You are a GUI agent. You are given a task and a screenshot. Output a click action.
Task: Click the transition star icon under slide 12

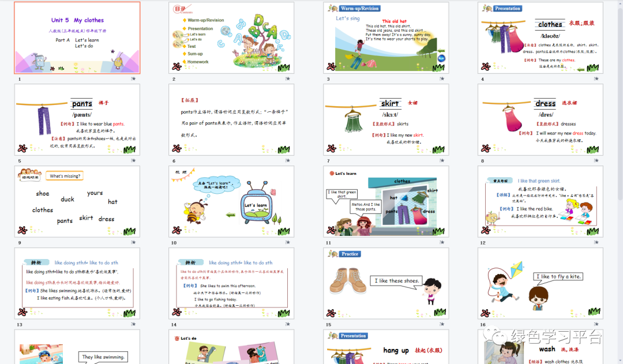[x=596, y=242]
